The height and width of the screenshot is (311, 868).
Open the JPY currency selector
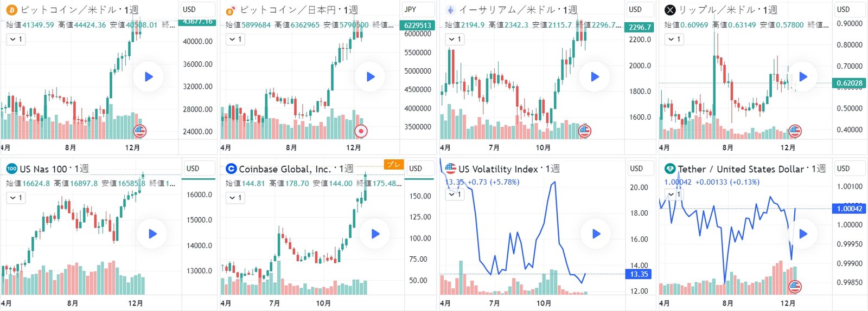pos(411,9)
